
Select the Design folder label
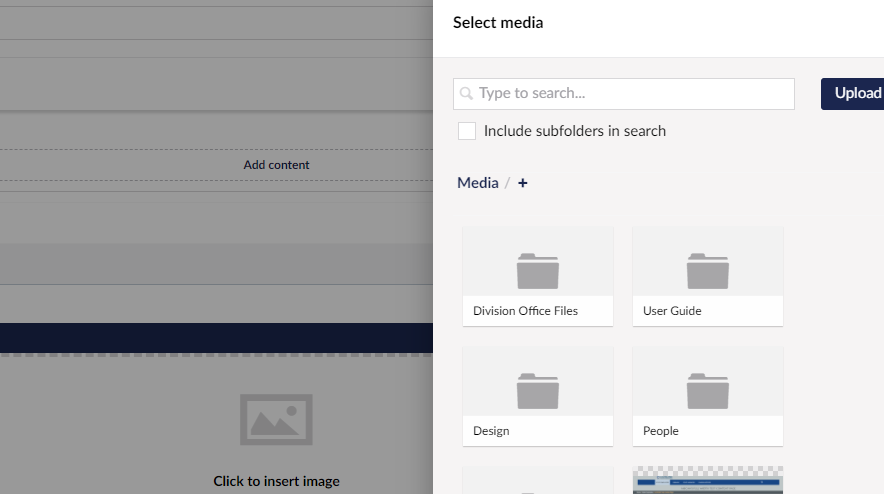[491, 431]
